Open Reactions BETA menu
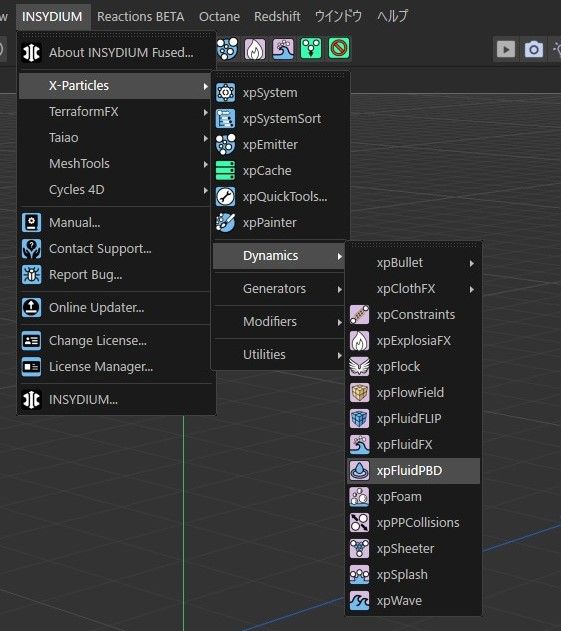 tap(140, 16)
